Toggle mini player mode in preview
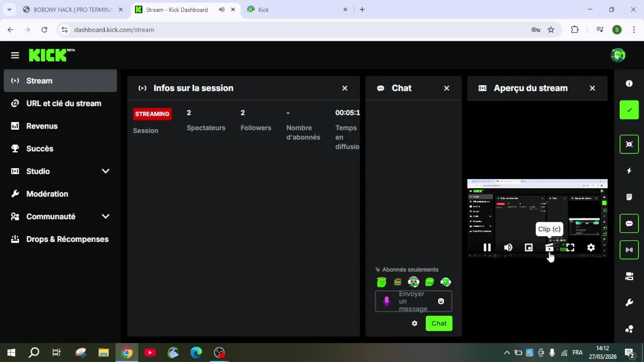This screenshot has width=644, height=362. tap(529, 247)
